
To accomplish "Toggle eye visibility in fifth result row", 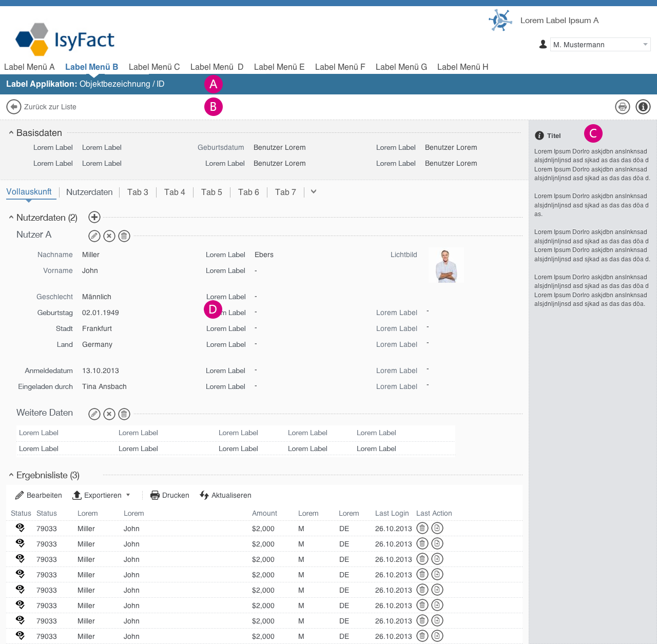I will pos(20,589).
